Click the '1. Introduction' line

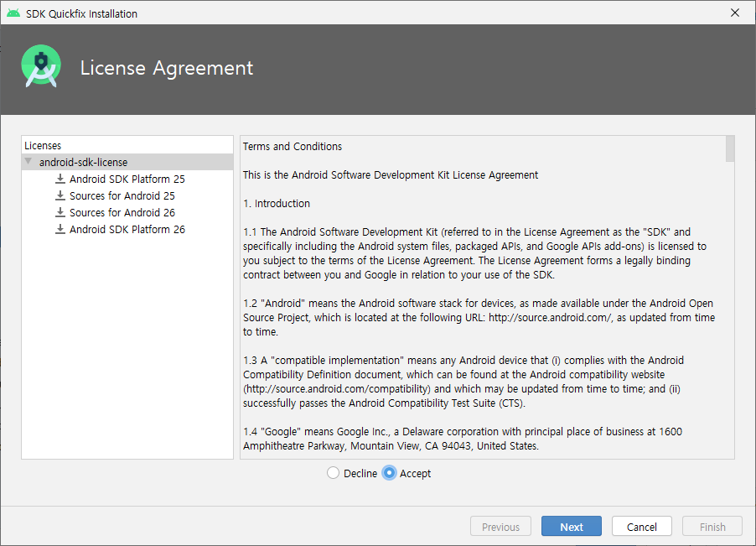[277, 204]
